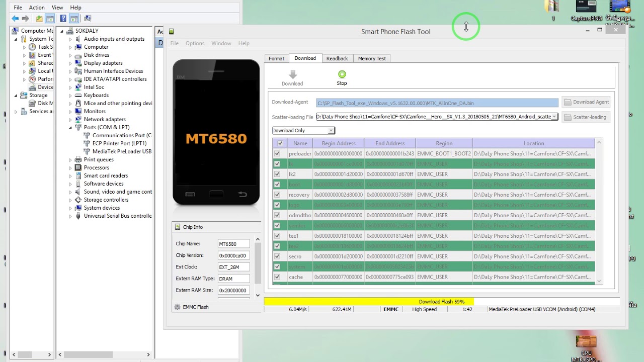The image size is (644, 362).
Task: Select Universal Serial Bus controllers node
Action: (x=117, y=216)
